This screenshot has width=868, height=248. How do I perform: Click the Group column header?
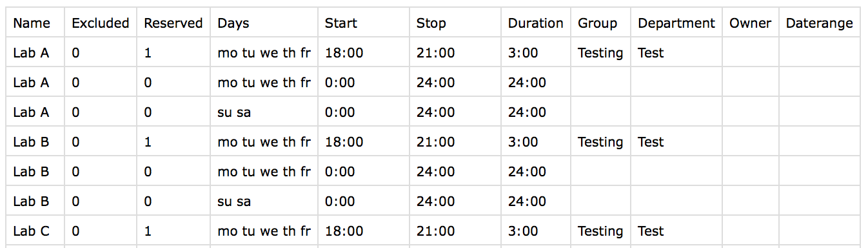pos(600,23)
